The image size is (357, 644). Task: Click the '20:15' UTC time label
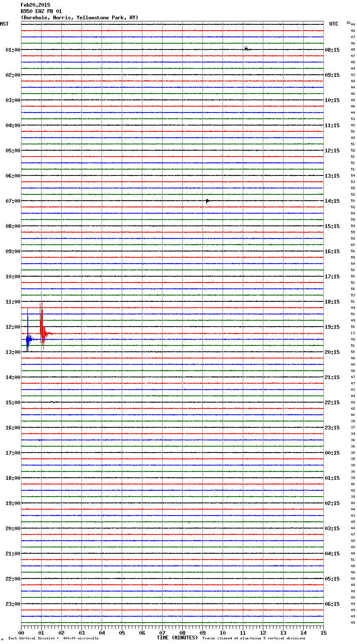332,352
